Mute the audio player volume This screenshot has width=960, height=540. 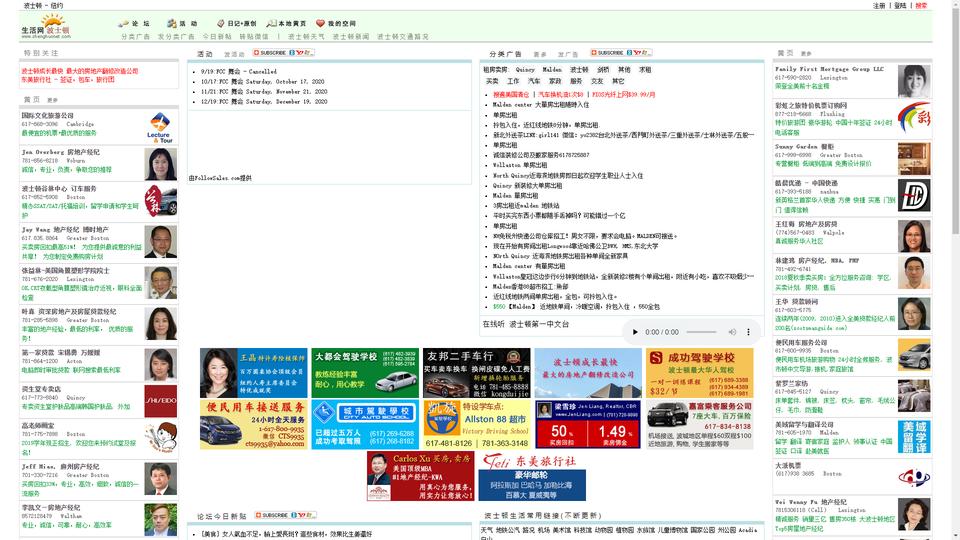click(732, 332)
